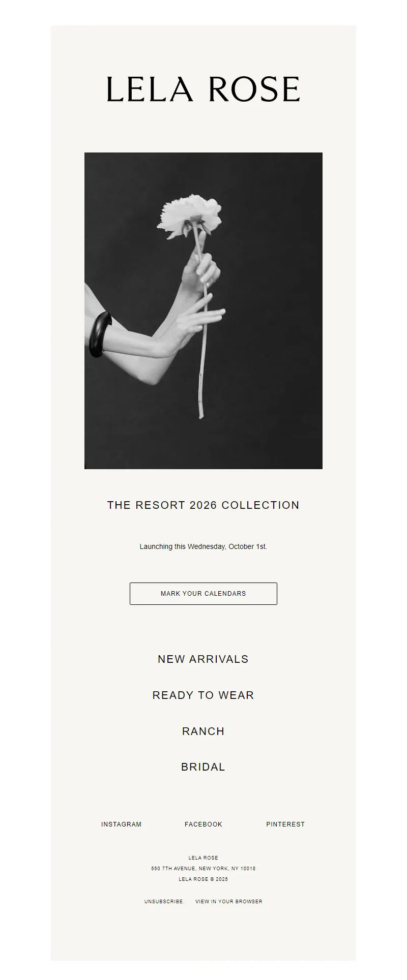Viewport: 407px width, 980px height.
Task: Select View In Your Browser link
Action: (229, 902)
